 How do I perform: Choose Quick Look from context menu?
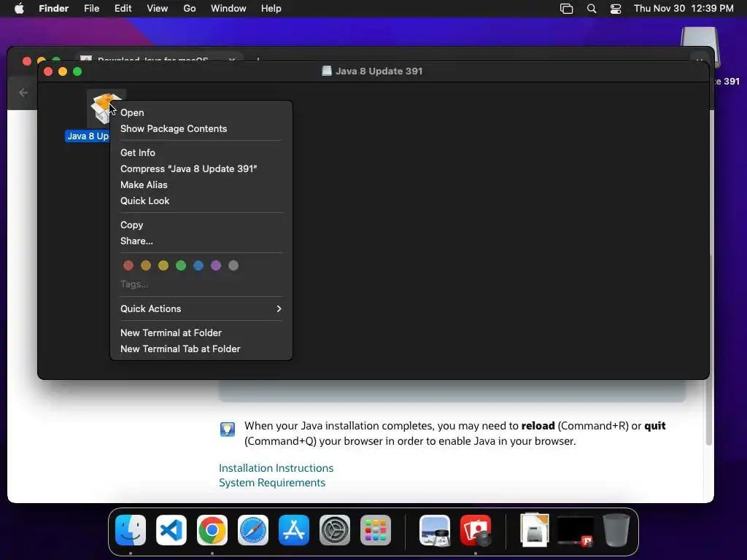click(201, 201)
